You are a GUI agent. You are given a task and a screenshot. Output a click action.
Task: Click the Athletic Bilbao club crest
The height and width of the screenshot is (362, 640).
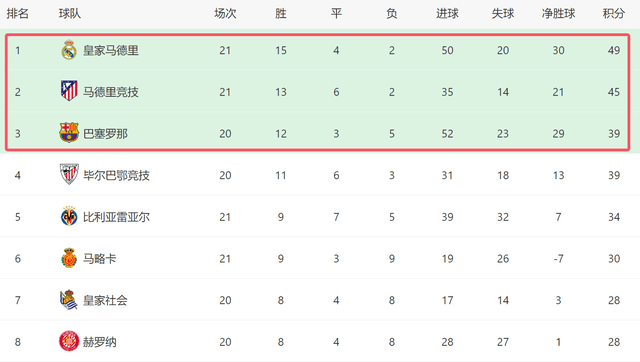[x=69, y=174]
